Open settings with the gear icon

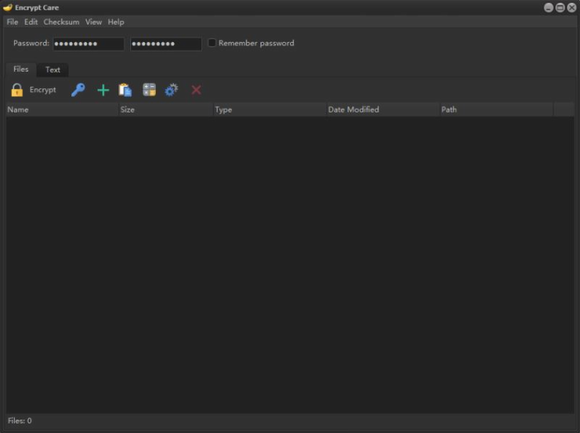pyautogui.click(x=172, y=90)
